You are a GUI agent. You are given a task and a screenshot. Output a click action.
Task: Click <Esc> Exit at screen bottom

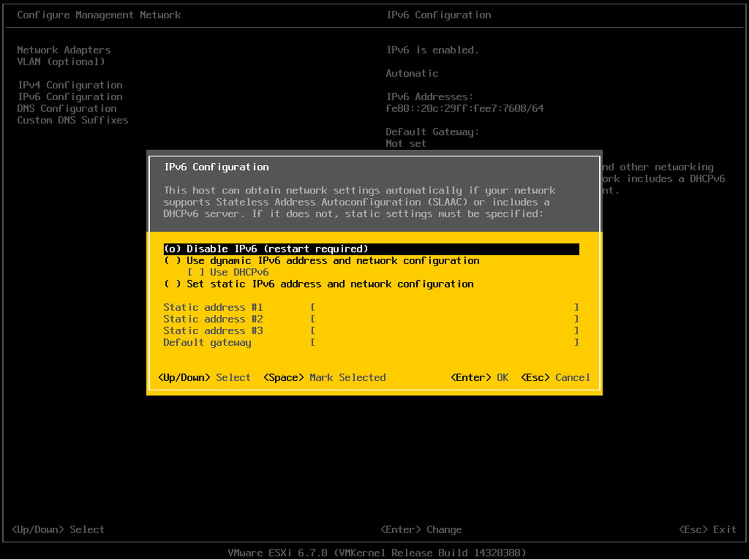[707, 530]
